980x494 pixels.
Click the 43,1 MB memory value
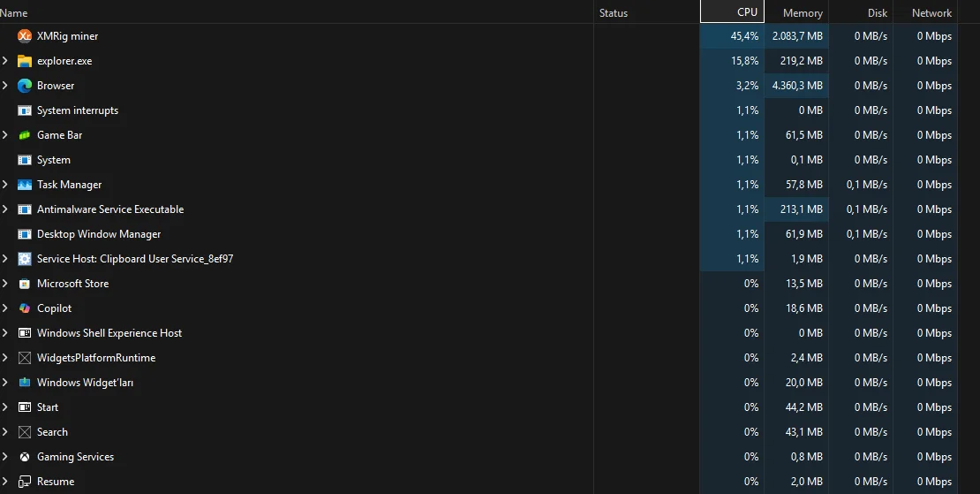tap(803, 432)
